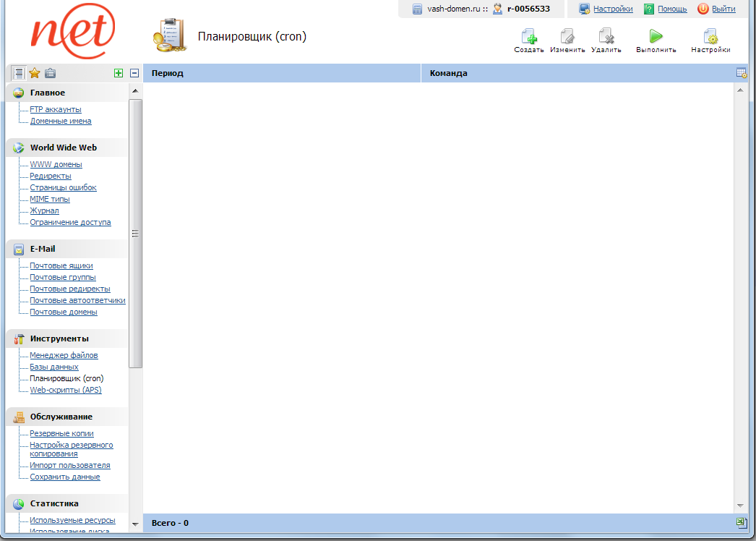Select the favorites star icon in the sidebar
The image size is (756, 541).
[34, 73]
